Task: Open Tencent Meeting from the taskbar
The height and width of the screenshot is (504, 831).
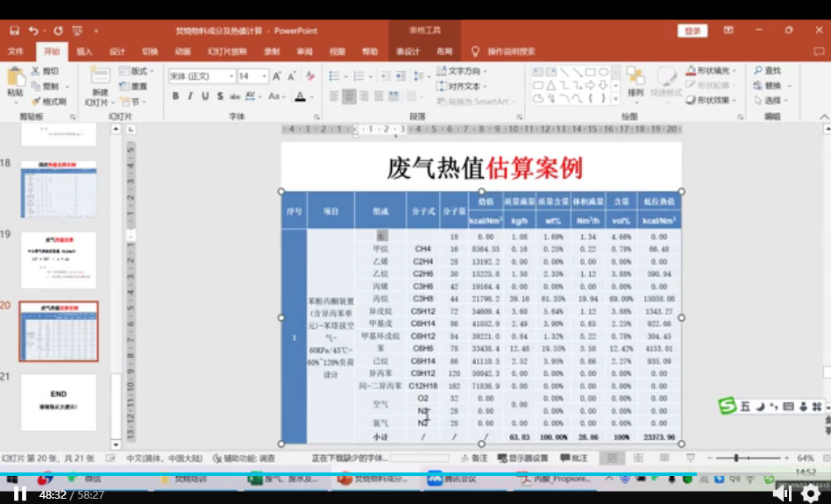Action: (446, 479)
